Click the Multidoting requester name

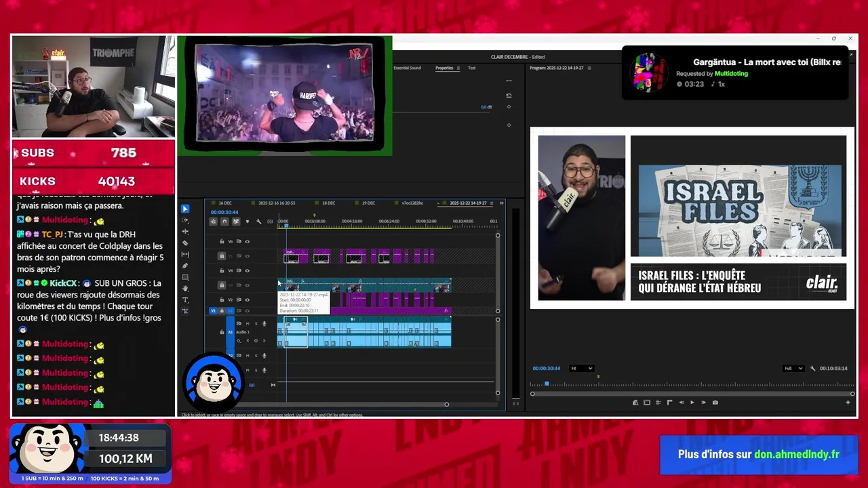pos(731,73)
